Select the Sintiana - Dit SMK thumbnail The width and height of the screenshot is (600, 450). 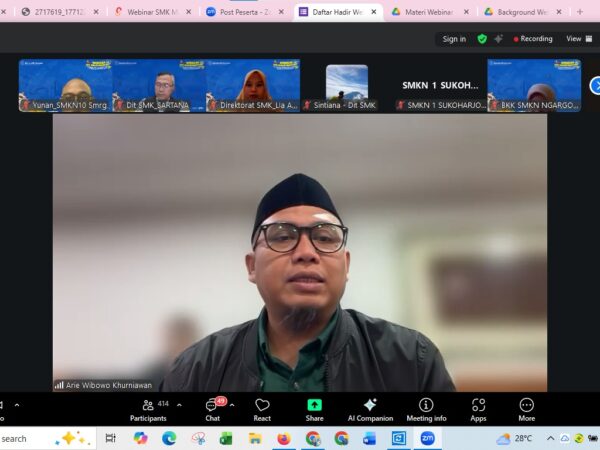346,86
